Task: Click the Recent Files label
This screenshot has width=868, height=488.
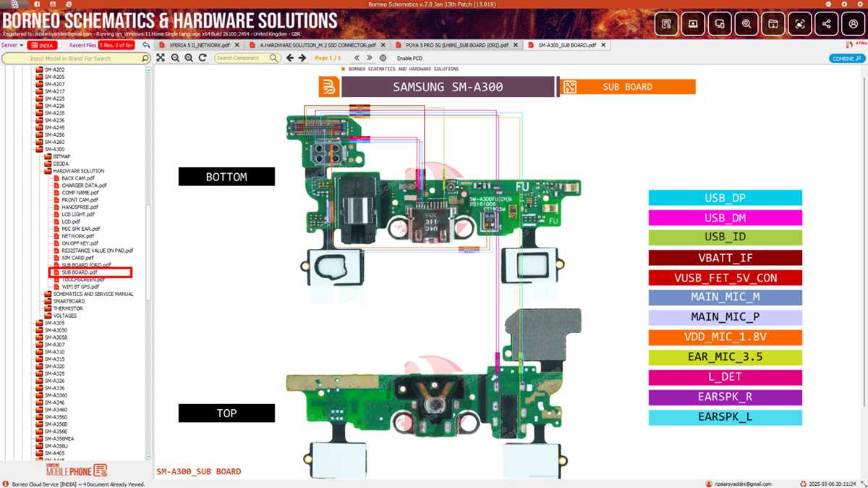Action: coord(82,45)
